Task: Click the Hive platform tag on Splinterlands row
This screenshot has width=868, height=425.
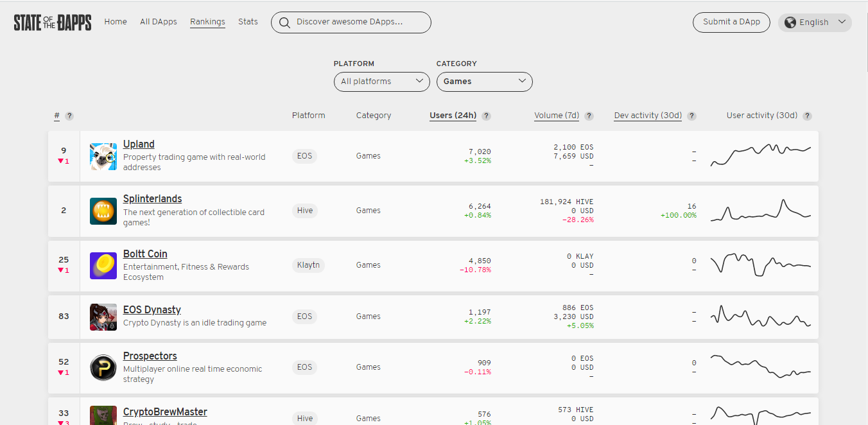Action: tap(305, 211)
